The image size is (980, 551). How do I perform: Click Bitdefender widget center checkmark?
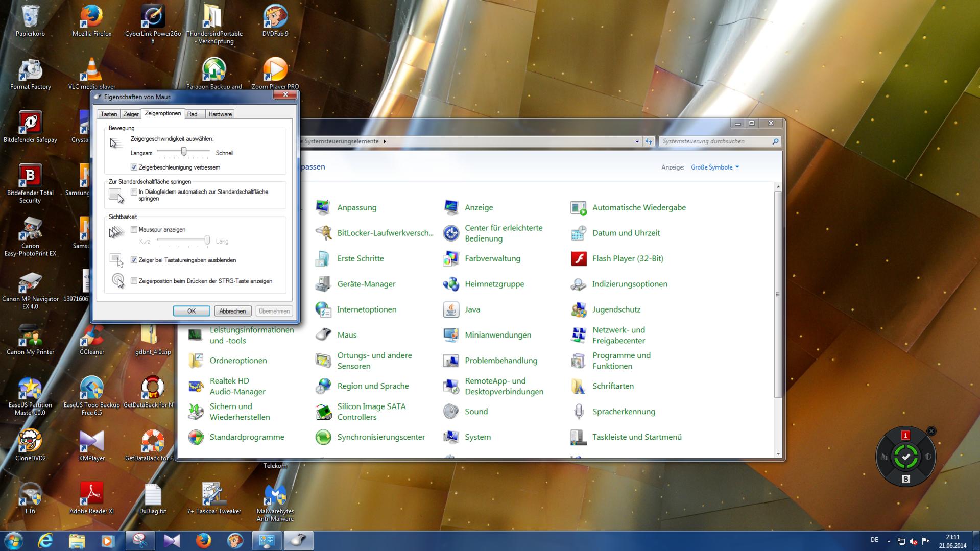[906, 457]
